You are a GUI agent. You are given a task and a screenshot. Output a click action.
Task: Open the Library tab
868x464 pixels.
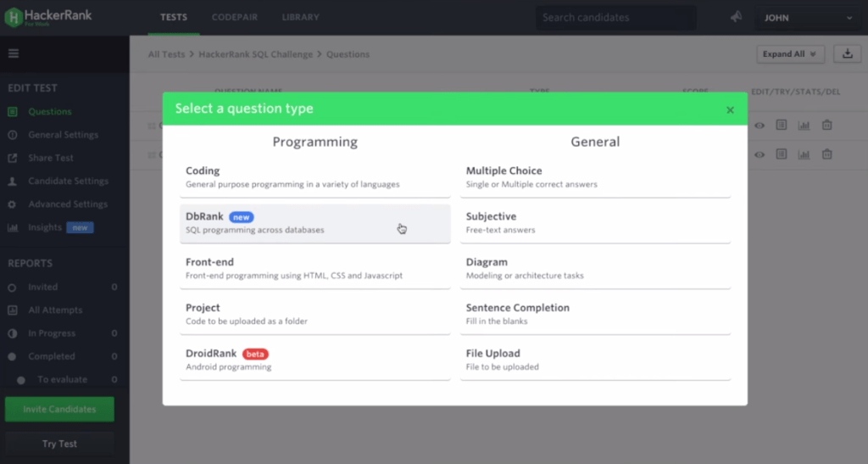click(300, 18)
